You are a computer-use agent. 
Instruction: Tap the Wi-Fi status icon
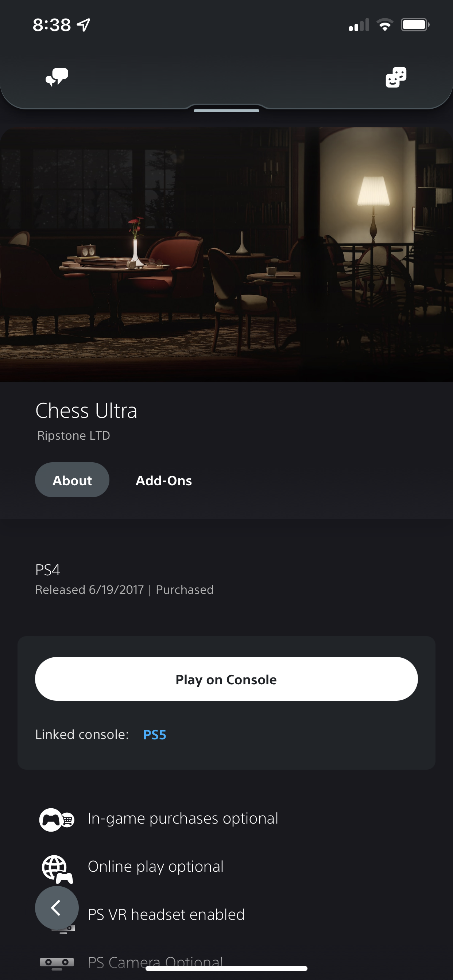tap(385, 25)
